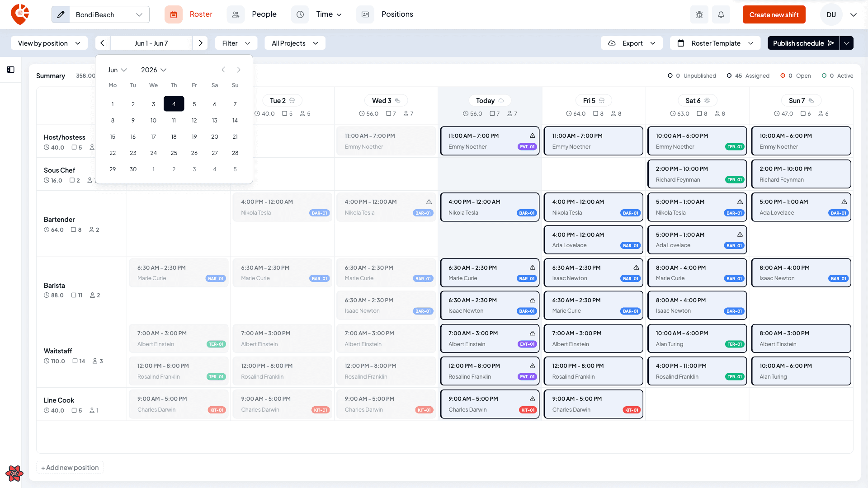Click warning icon on Nikola Tesla Wednesday shift
This screenshot has width=868, height=488.
click(429, 202)
